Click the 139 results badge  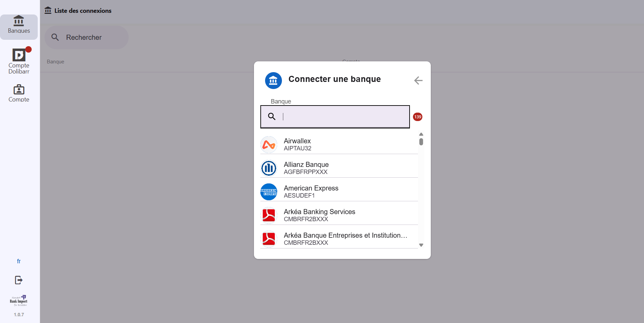tap(417, 117)
